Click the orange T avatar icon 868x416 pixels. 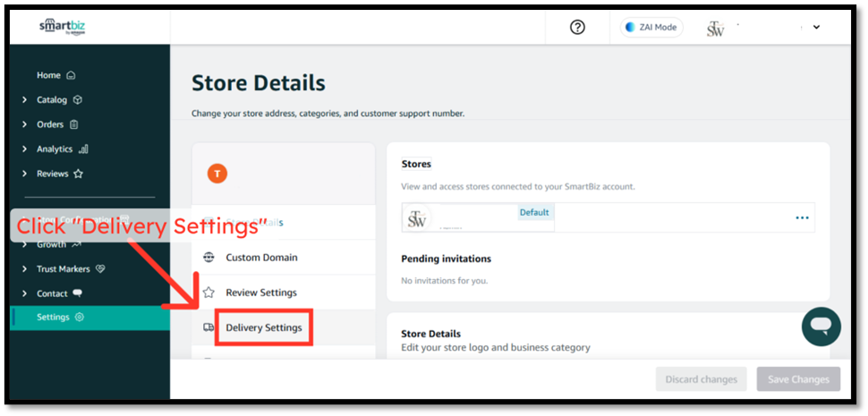pyautogui.click(x=217, y=174)
